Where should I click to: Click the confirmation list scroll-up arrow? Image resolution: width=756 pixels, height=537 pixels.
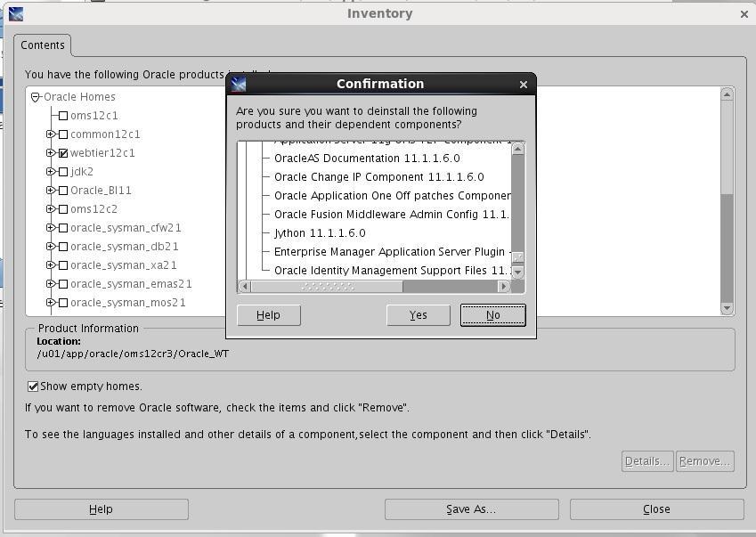518,149
